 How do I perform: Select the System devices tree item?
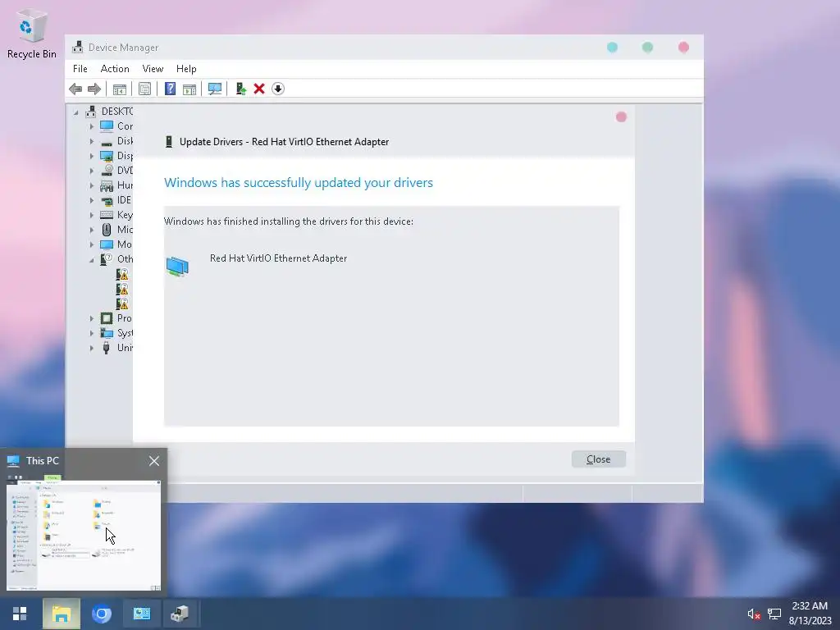(116, 333)
